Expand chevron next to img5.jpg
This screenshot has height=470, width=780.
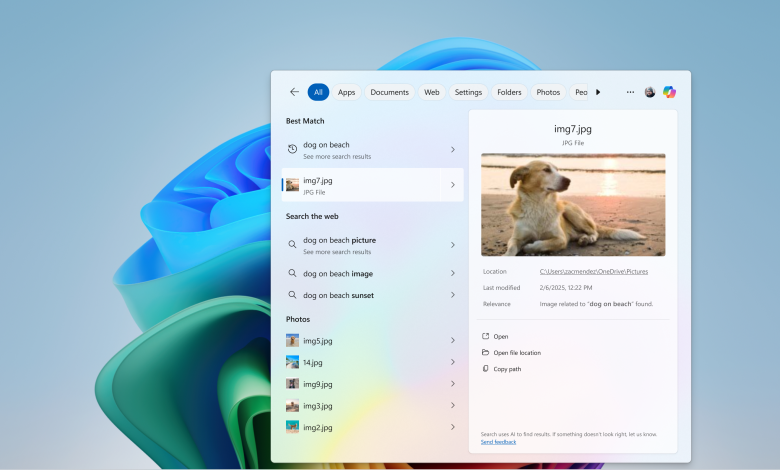tap(452, 341)
